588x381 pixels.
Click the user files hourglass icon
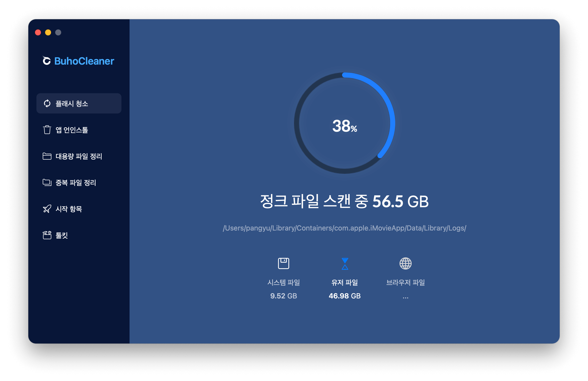click(x=345, y=264)
